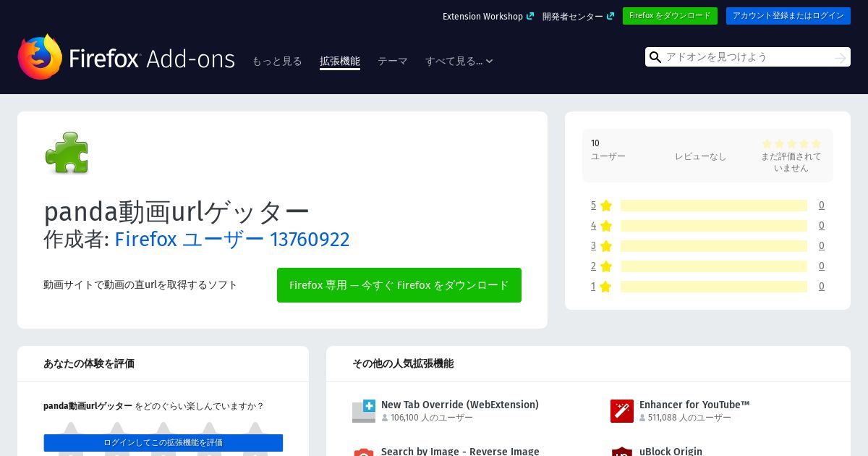
Task: Click the 5-star review count 0
Action: pos(822,206)
